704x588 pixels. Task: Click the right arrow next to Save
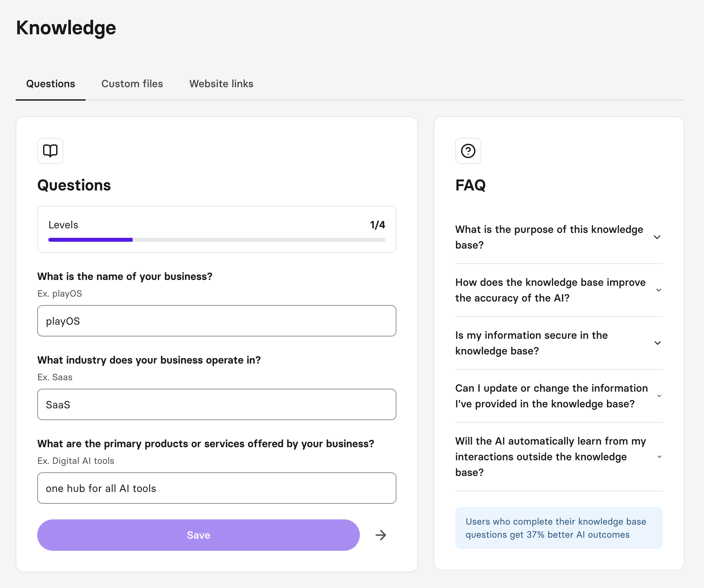click(380, 535)
